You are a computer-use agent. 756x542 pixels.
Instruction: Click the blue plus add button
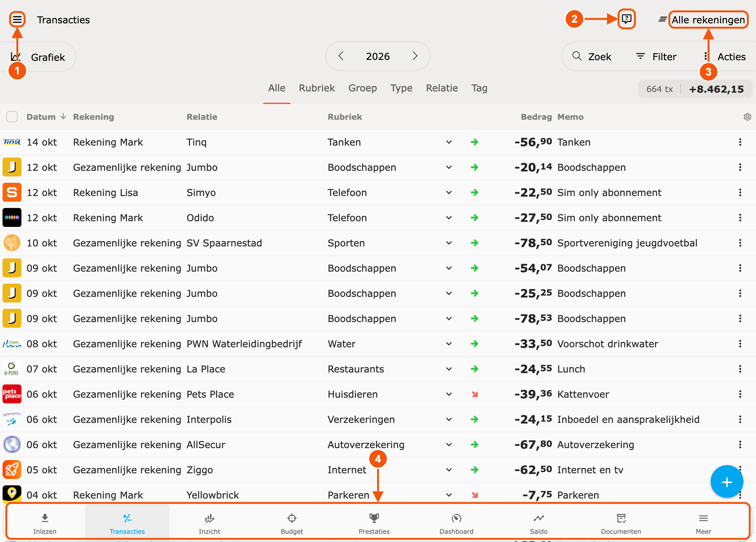(x=727, y=481)
